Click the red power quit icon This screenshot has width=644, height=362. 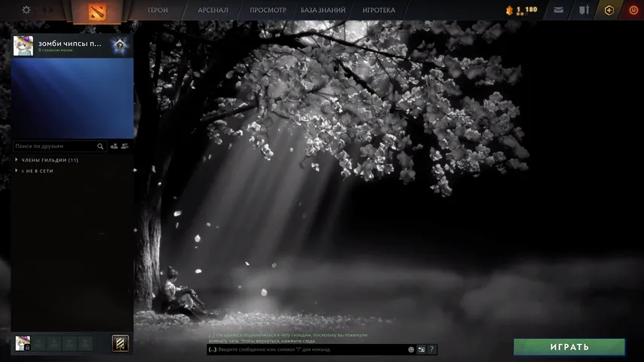tap(633, 11)
